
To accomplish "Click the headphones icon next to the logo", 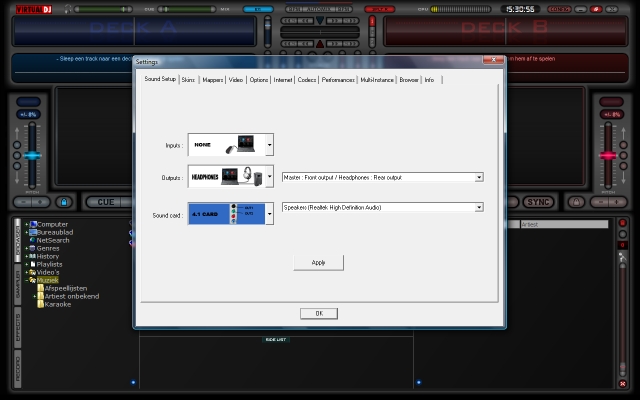I will click(68, 9).
